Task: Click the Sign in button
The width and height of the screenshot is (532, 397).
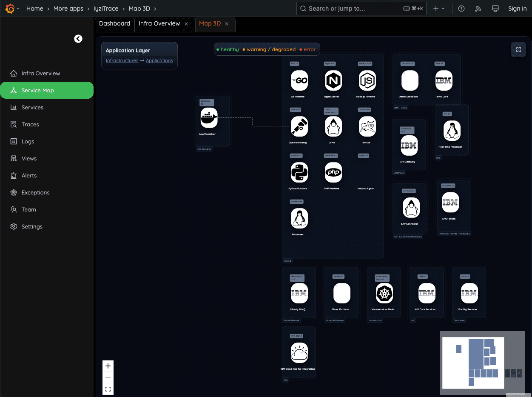Action: pos(517,9)
